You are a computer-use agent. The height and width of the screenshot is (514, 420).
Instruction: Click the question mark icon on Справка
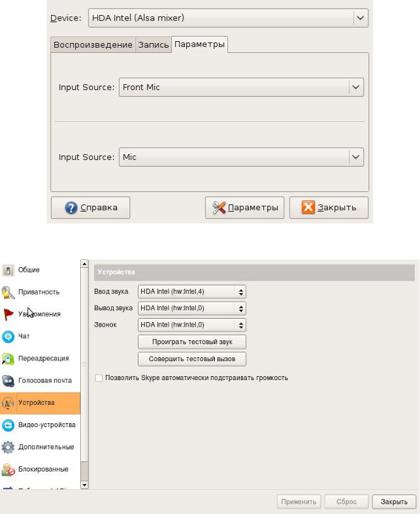coord(71,208)
